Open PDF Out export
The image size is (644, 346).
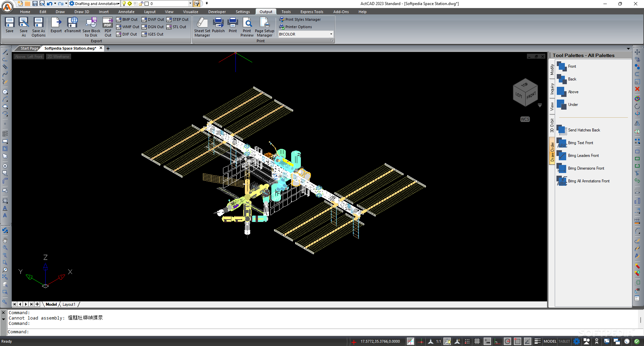point(108,27)
